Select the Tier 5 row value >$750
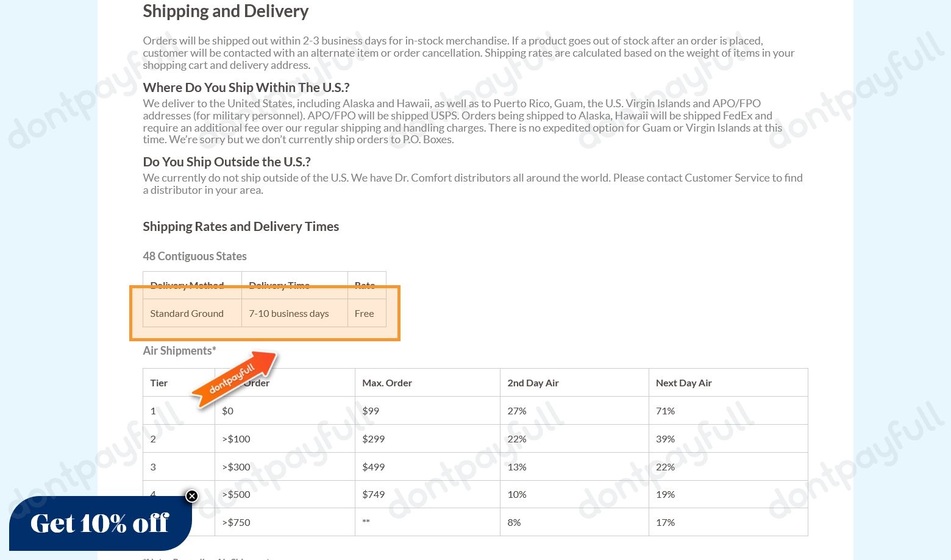The width and height of the screenshot is (951, 560). click(236, 522)
